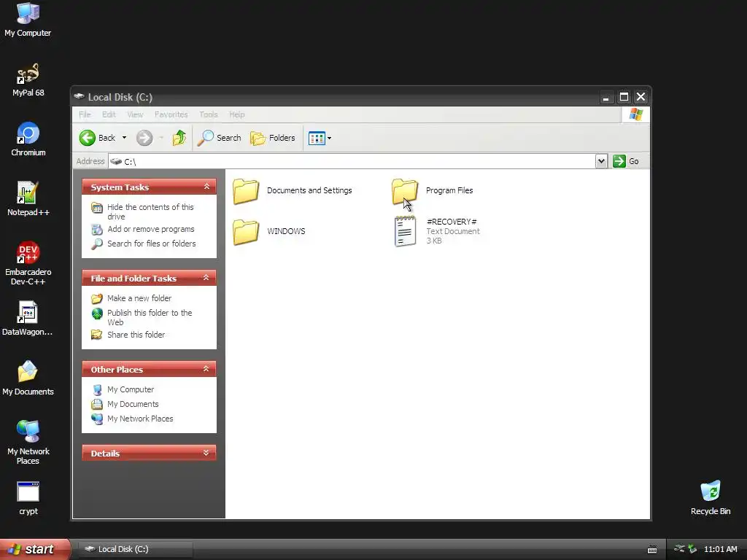Click Share this folder link
The width and height of the screenshot is (747, 560).
point(136,335)
